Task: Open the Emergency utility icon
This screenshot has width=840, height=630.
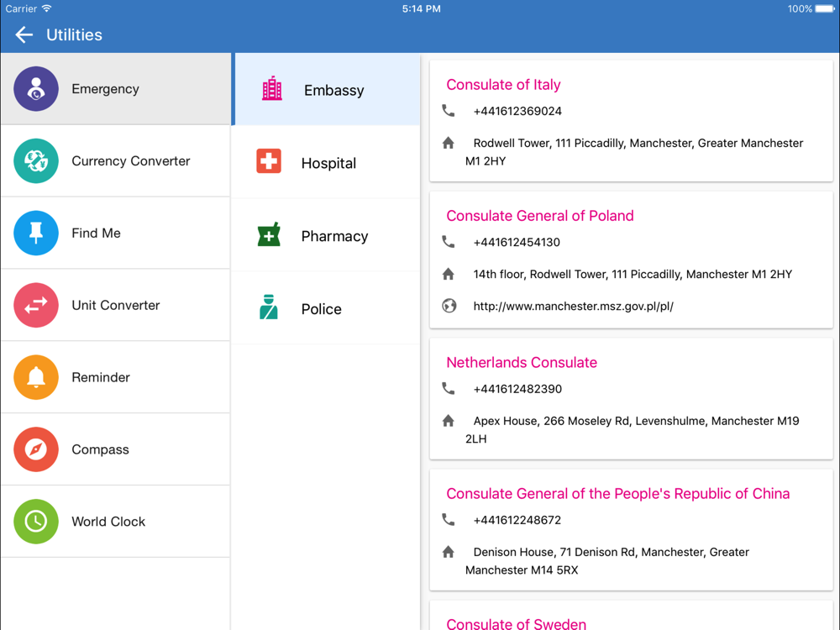Action: click(36, 89)
